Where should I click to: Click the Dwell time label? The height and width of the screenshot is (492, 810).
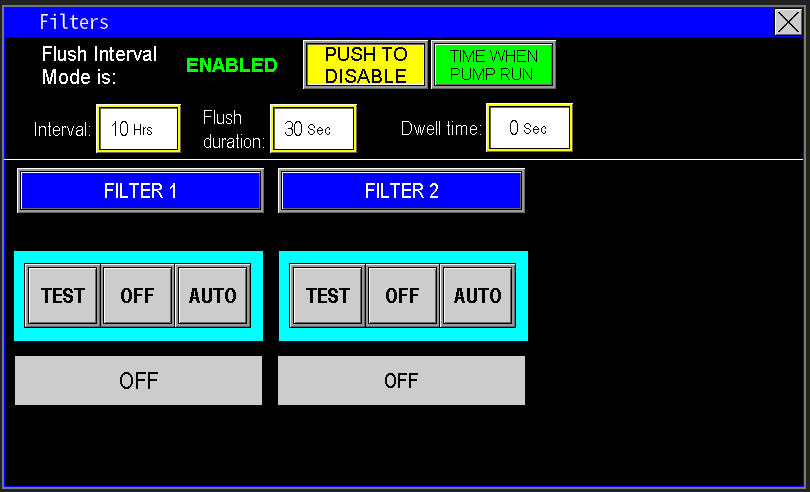tap(441, 129)
